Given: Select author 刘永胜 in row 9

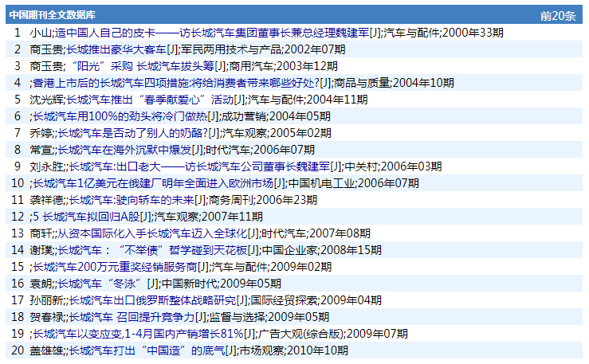Looking at the screenshot, I should [46, 166].
